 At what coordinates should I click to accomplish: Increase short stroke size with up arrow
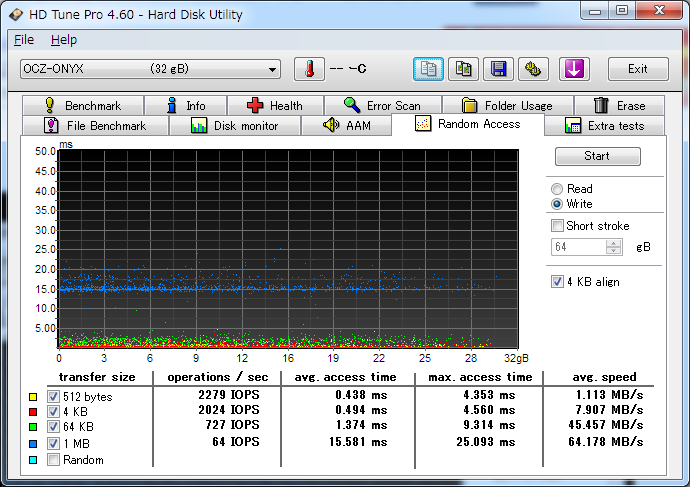point(613,243)
